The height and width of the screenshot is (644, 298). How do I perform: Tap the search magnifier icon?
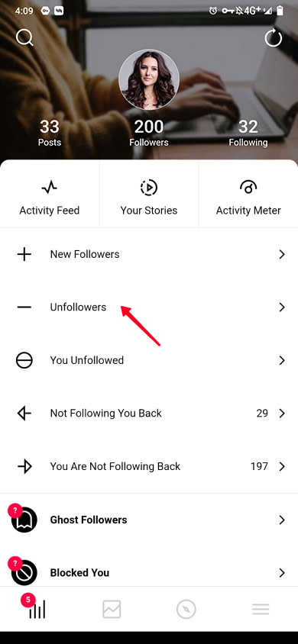24,38
